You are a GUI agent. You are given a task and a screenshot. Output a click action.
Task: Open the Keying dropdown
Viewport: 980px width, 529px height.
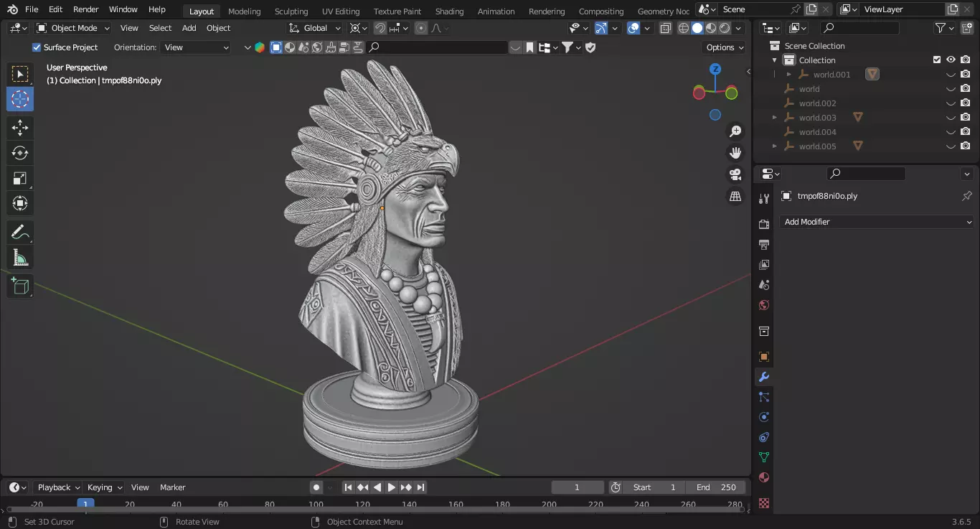pos(104,487)
